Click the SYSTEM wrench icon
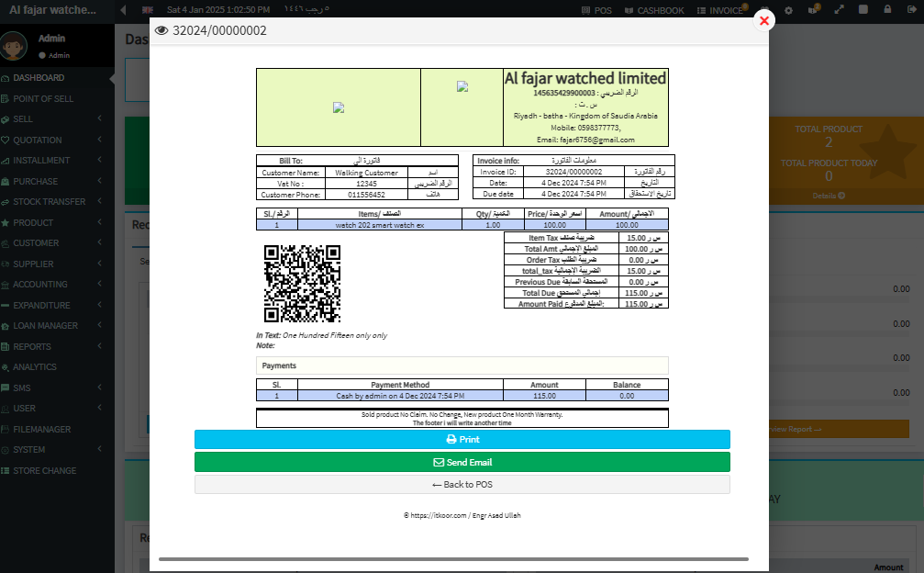The height and width of the screenshot is (573, 924). (6, 450)
